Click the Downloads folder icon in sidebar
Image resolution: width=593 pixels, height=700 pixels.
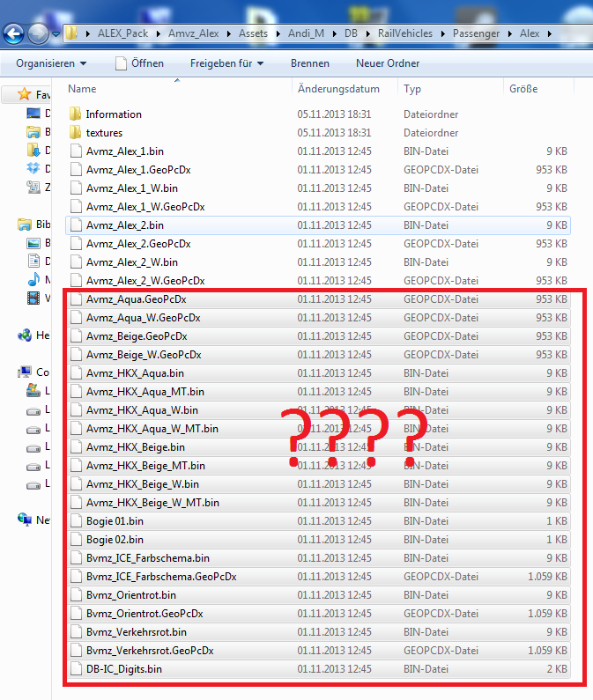tap(33, 150)
